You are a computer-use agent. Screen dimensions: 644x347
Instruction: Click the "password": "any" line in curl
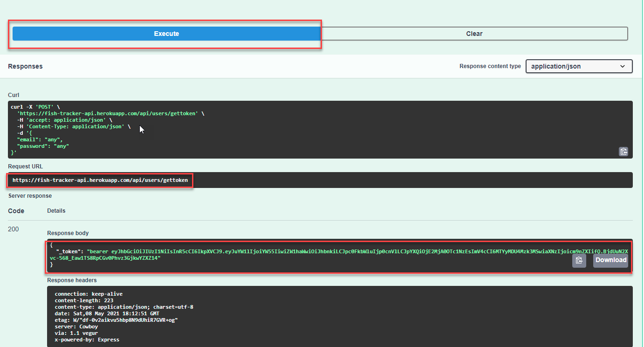[x=43, y=146]
